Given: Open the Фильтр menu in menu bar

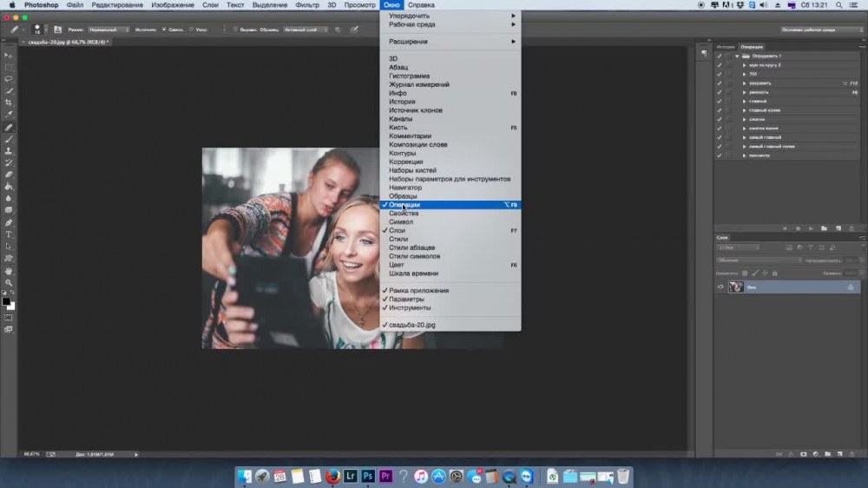Looking at the screenshot, I should [307, 5].
